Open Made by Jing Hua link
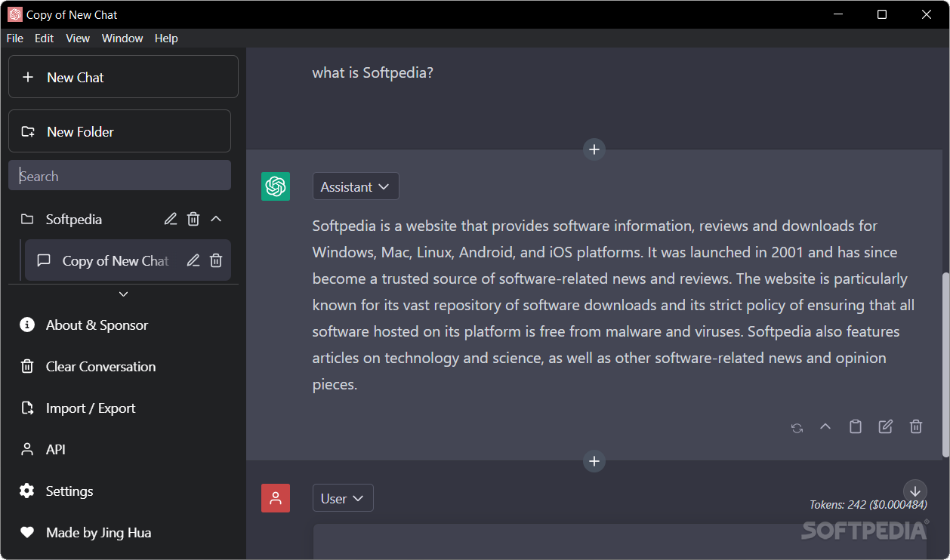 point(123,532)
